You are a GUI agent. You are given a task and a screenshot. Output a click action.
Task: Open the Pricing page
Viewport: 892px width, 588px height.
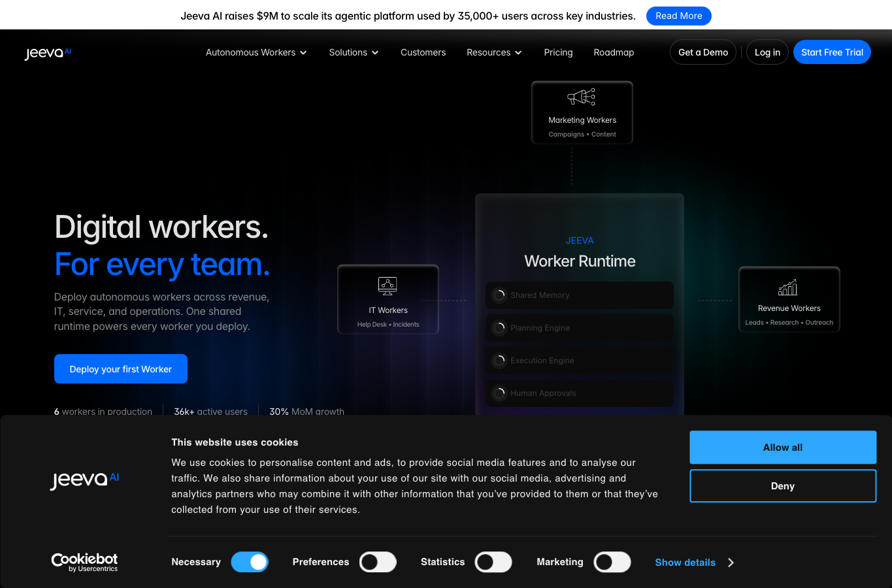(558, 52)
